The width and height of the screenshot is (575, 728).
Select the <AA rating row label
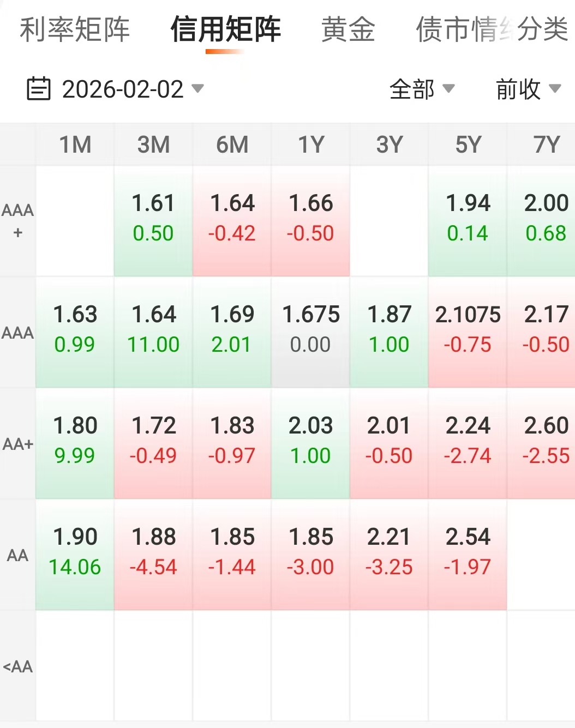[x=18, y=666]
